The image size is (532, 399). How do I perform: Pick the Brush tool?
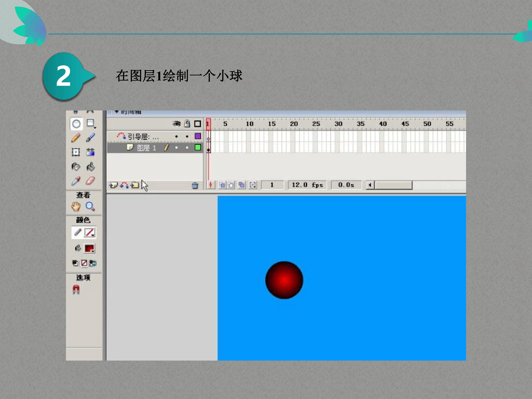click(91, 138)
